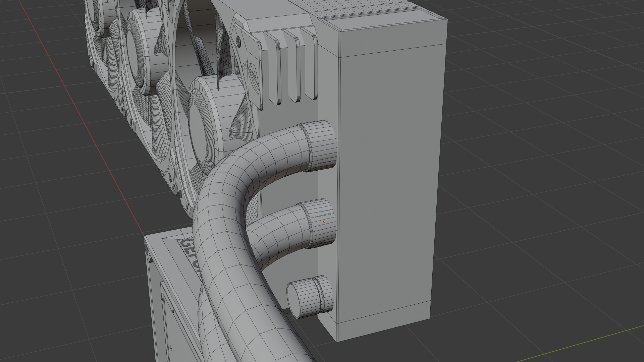Click the orange origin dot on middle fitting
The width and height of the screenshot is (644, 362).
click(x=324, y=222)
